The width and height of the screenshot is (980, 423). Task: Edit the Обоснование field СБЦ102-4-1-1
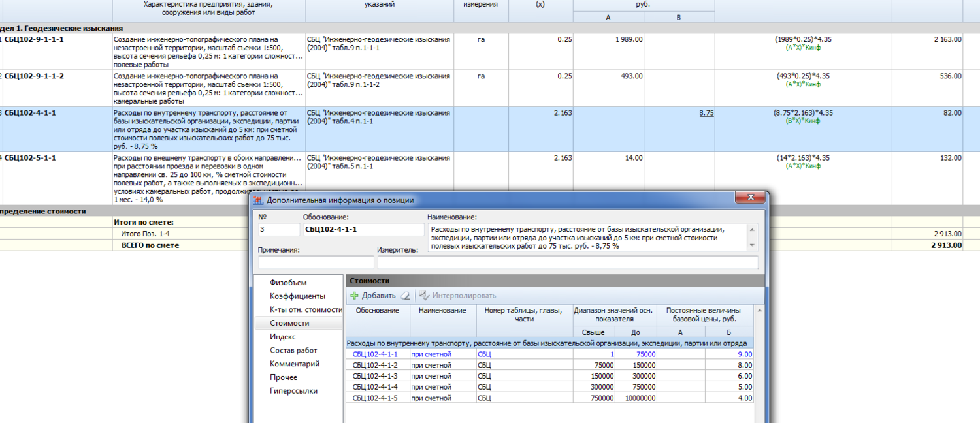coord(363,230)
